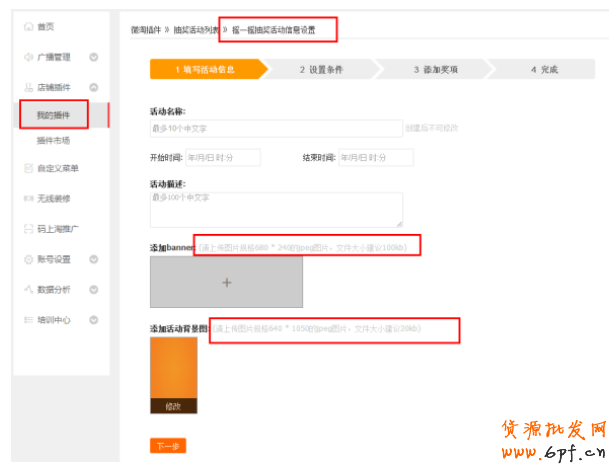616x474 pixels.
Task: Click the gray banner upload plus area
Action: click(x=226, y=283)
